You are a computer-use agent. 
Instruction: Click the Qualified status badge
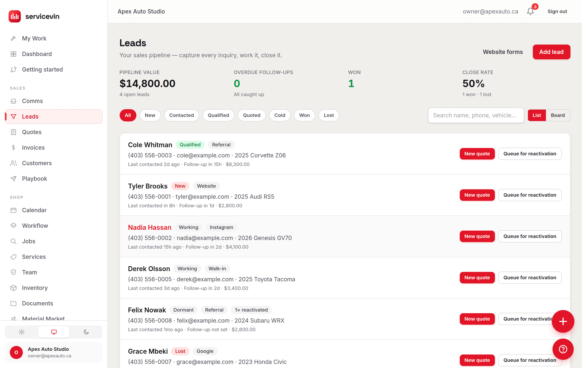coord(190,145)
